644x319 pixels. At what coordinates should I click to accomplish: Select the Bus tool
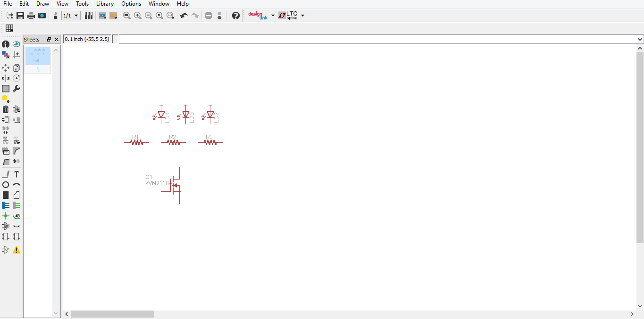point(6,205)
